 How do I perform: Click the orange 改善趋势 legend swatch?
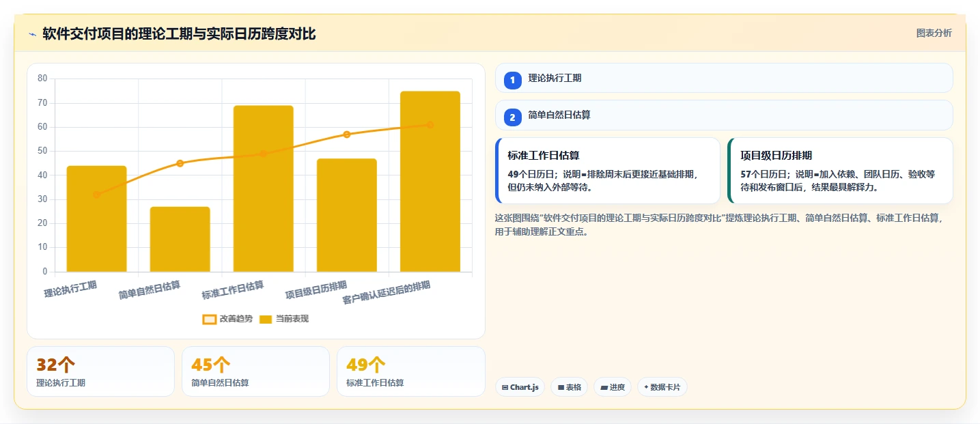[210, 320]
